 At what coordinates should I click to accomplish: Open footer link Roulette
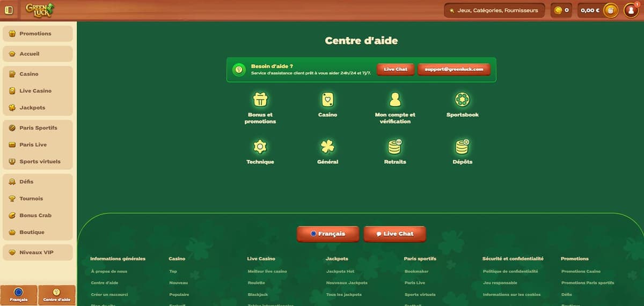coord(257,283)
